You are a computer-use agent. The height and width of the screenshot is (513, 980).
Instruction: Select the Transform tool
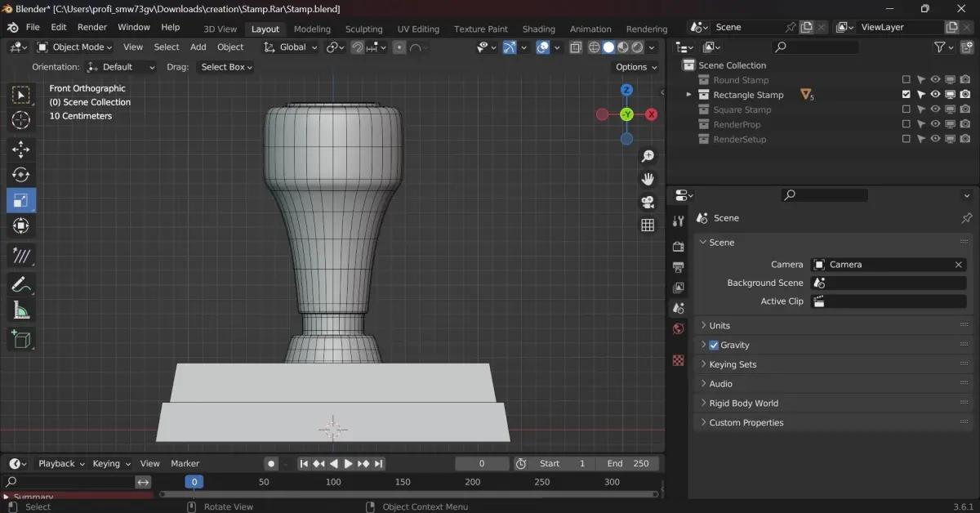pyautogui.click(x=21, y=225)
